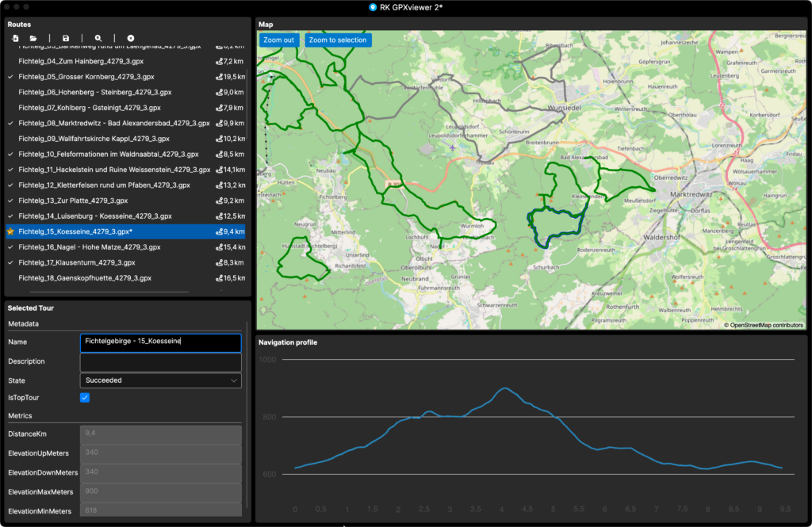
Task: Save routes with the floppy disk icon
Action: [66, 38]
